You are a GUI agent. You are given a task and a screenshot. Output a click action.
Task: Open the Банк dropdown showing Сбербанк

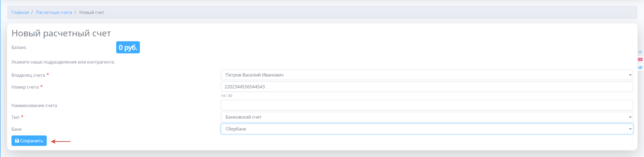tap(427, 129)
